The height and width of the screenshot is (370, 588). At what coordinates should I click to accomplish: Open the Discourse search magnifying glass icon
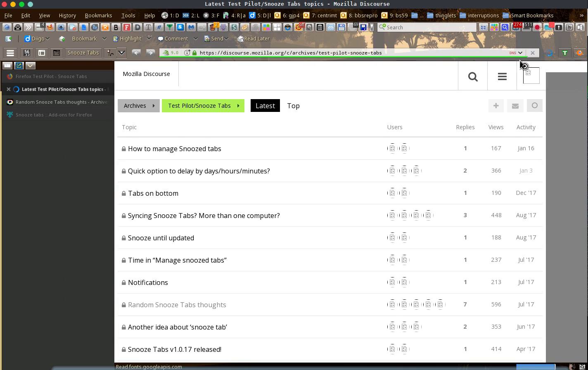point(473,76)
